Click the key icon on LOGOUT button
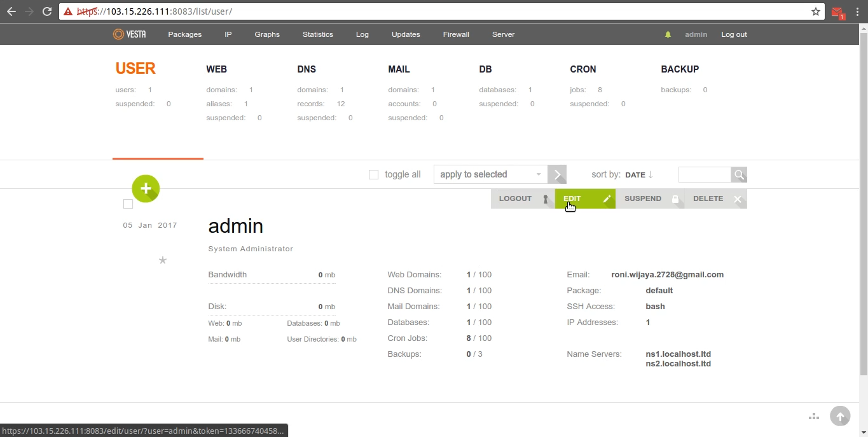Screen dimensions: 868x437 click(x=546, y=198)
